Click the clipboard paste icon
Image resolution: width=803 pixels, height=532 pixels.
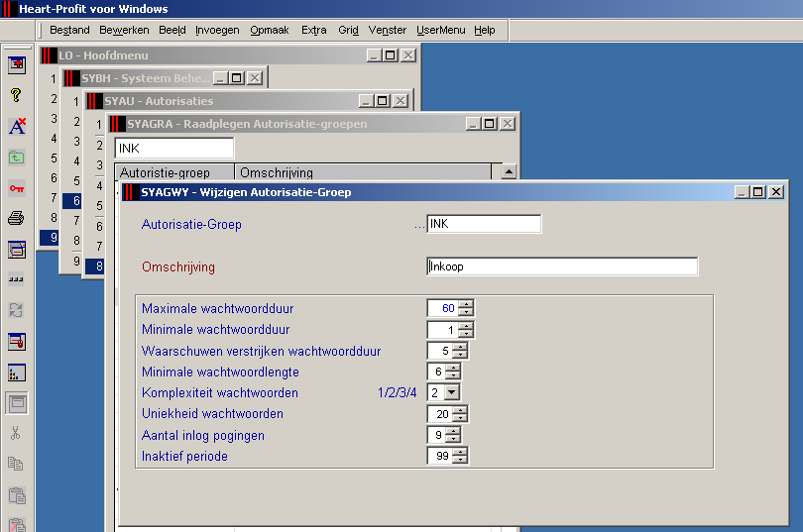tap(17, 495)
